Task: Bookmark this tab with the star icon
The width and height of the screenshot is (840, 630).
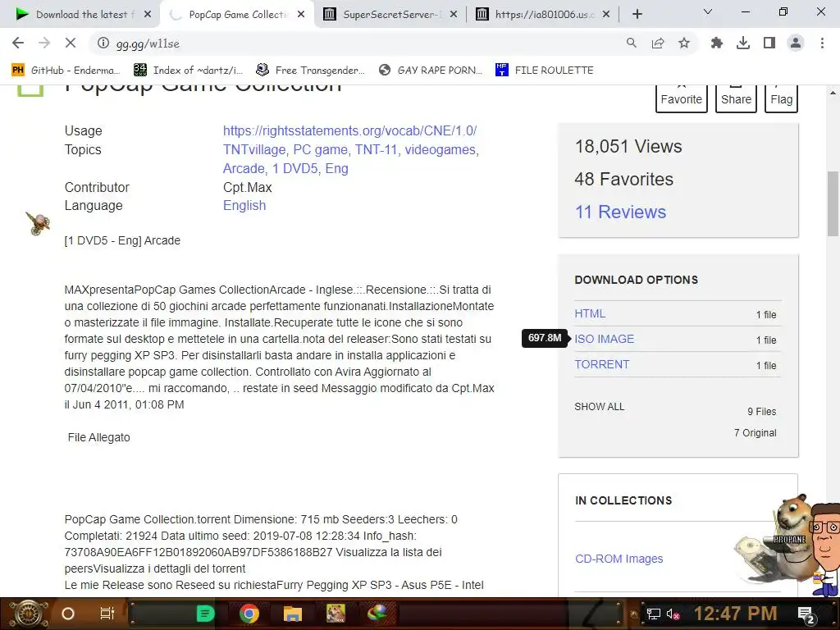Action: point(684,43)
